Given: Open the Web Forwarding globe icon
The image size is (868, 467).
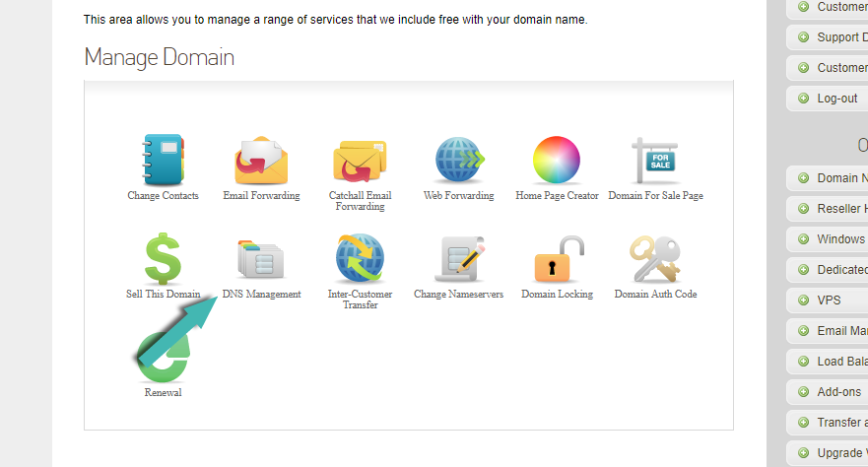Looking at the screenshot, I should point(459,160).
